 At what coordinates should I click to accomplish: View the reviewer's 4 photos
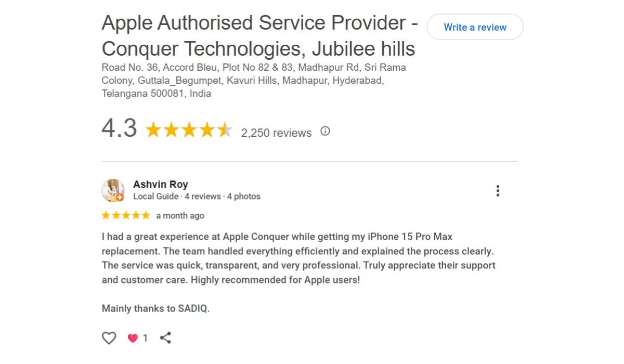(243, 197)
